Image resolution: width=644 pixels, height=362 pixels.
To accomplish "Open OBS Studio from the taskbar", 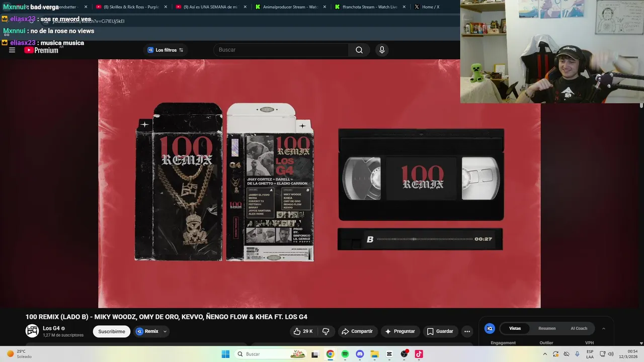I will 404,354.
